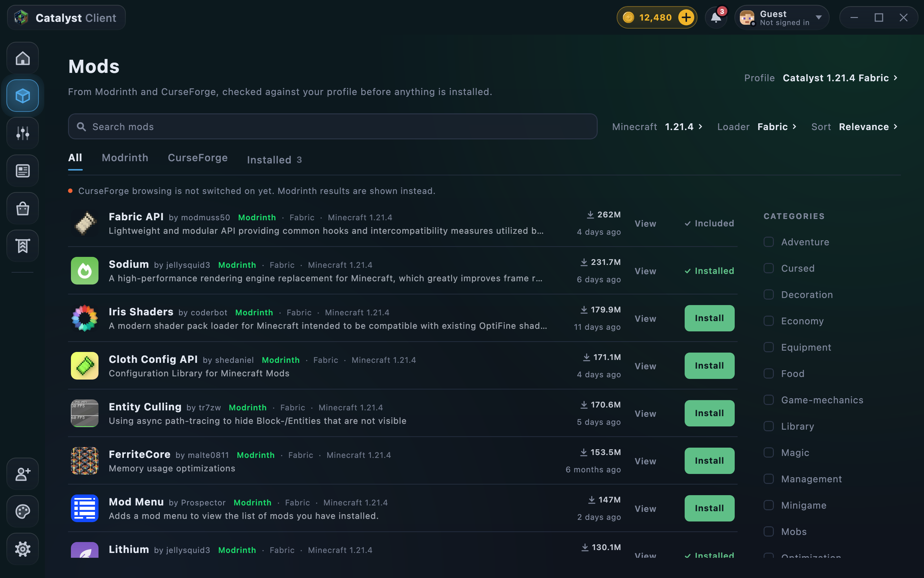Check the Economy category

769,321
